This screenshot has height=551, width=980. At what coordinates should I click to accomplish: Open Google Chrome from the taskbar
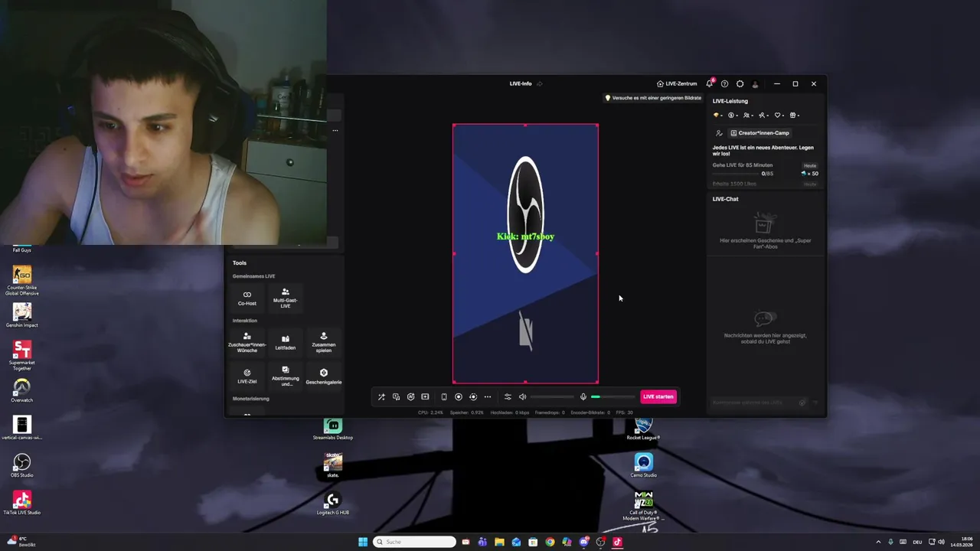pyautogui.click(x=550, y=542)
